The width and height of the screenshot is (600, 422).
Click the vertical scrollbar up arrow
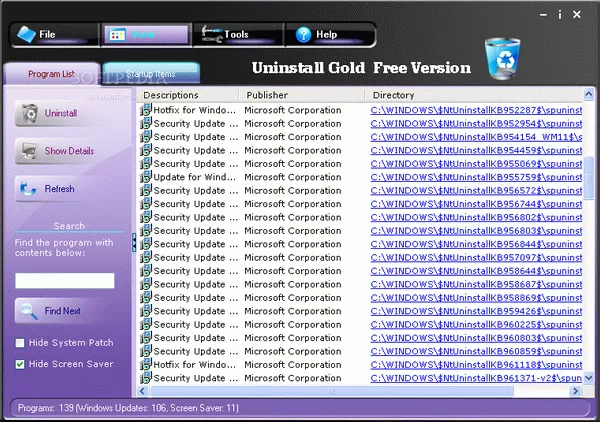[589, 94]
